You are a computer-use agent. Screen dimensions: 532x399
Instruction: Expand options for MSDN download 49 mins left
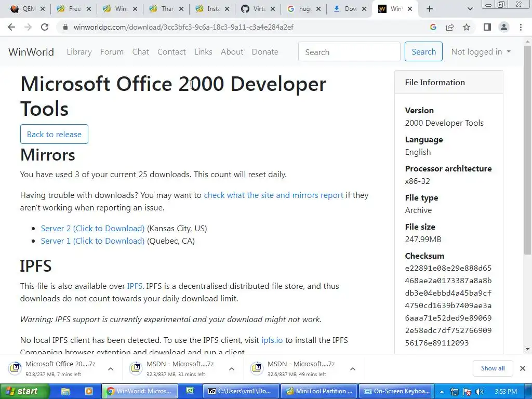point(353,369)
